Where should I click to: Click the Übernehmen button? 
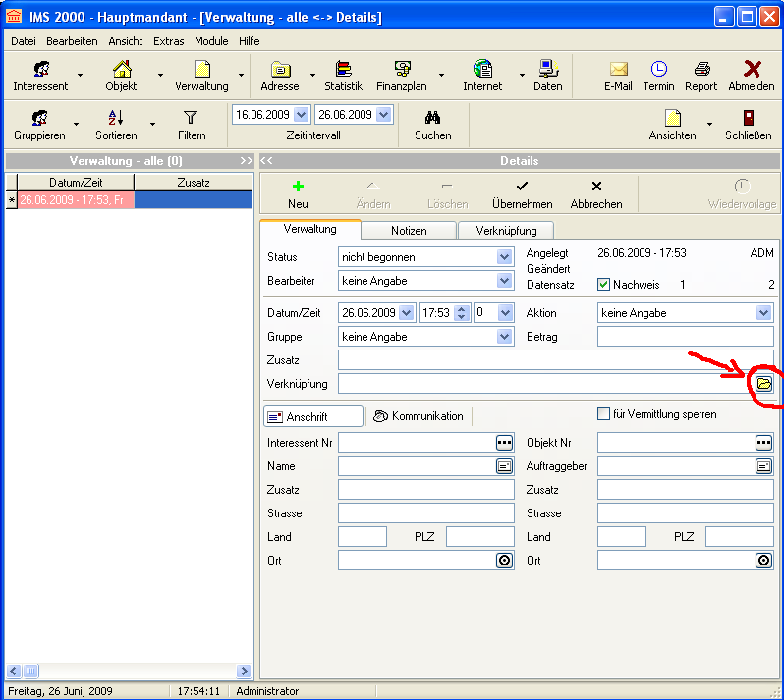[522, 193]
